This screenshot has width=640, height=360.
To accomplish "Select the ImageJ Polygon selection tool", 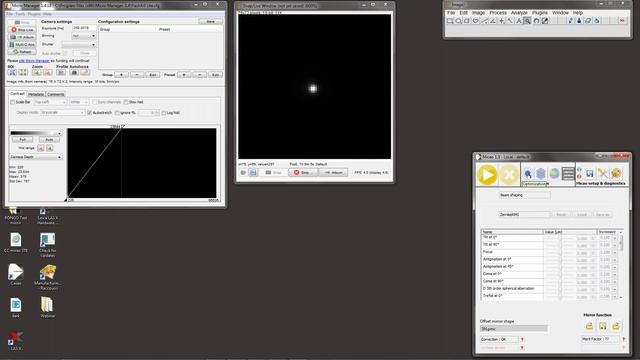I will click(x=467, y=20).
